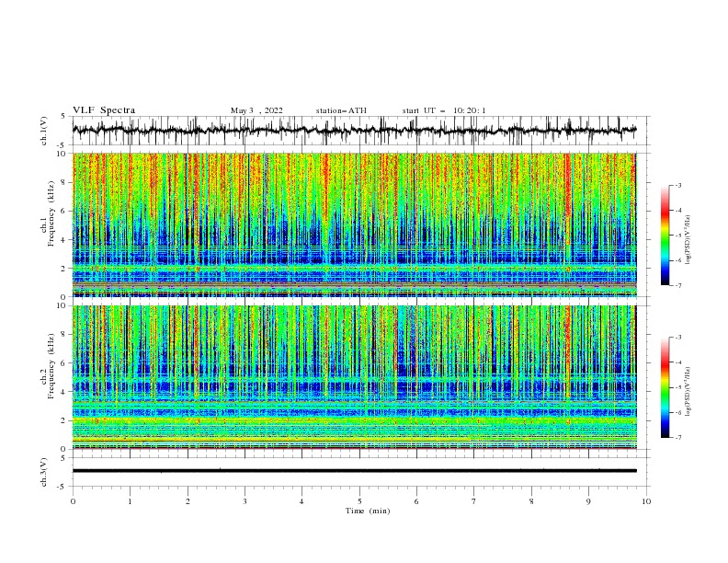The image size is (728, 563).
Task: Click the '-7' label on ch.2 color bar
Action: click(677, 438)
